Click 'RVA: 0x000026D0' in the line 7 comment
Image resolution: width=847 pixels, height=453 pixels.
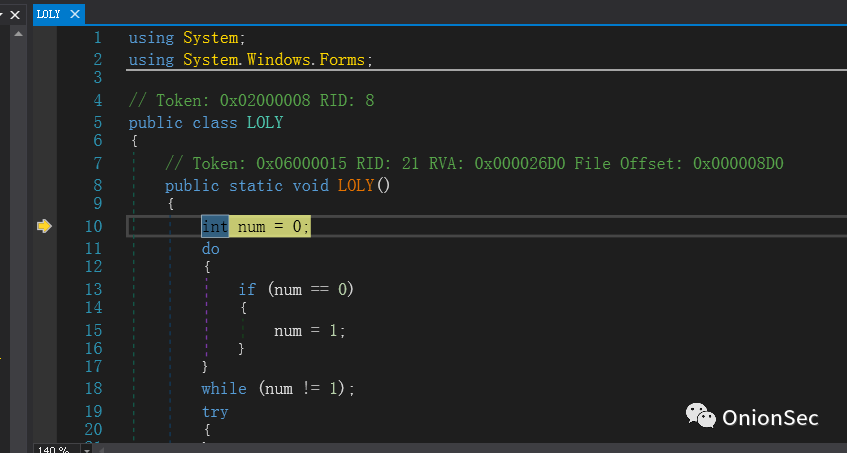497,164
